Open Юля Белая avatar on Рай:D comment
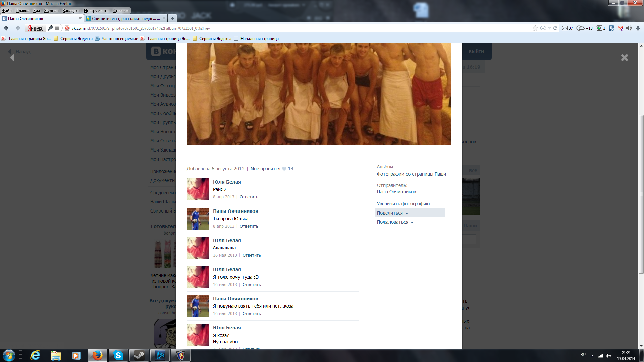 point(198,189)
